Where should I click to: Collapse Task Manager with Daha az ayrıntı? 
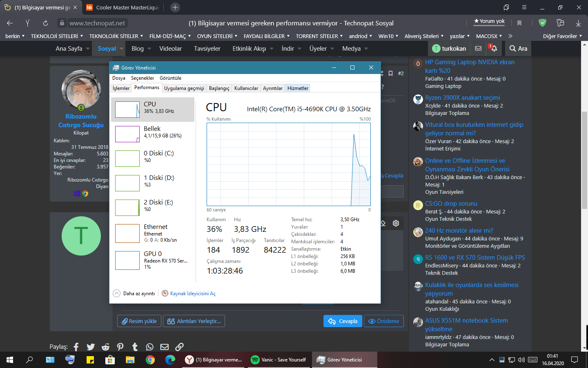(x=134, y=293)
